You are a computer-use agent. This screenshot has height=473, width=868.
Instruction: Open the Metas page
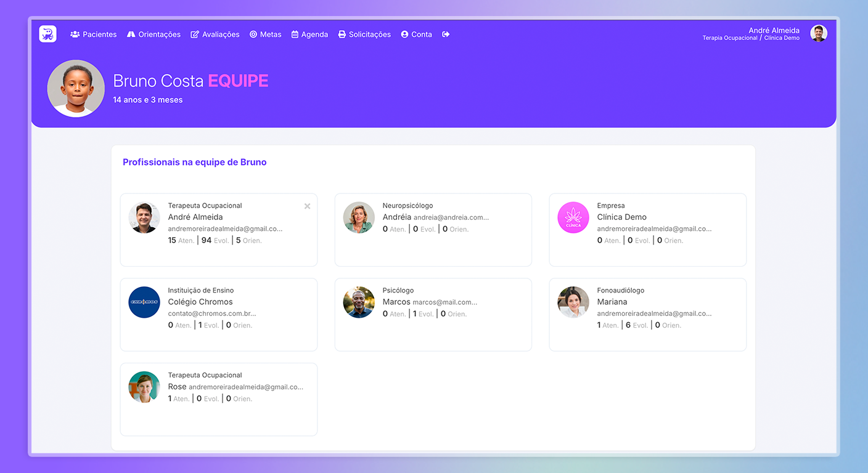(265, 34)
